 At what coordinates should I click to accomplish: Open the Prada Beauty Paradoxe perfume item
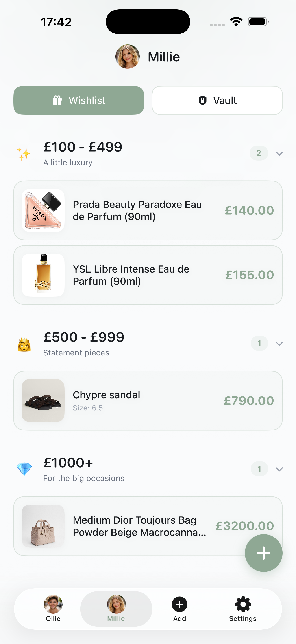point(148,210)
